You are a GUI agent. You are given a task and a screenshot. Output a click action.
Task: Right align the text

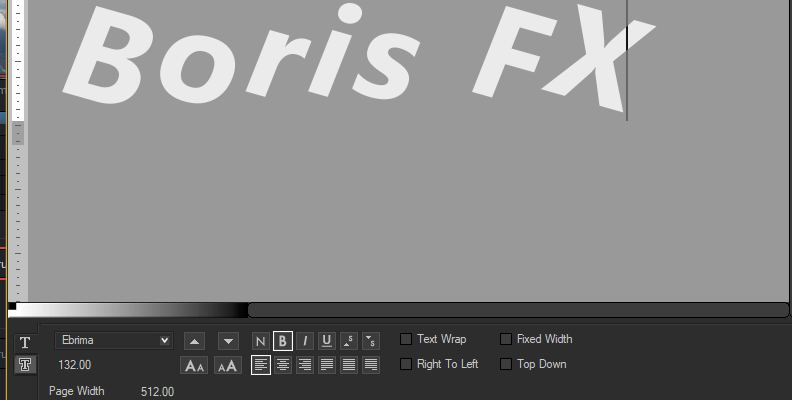tap(305, 365)
